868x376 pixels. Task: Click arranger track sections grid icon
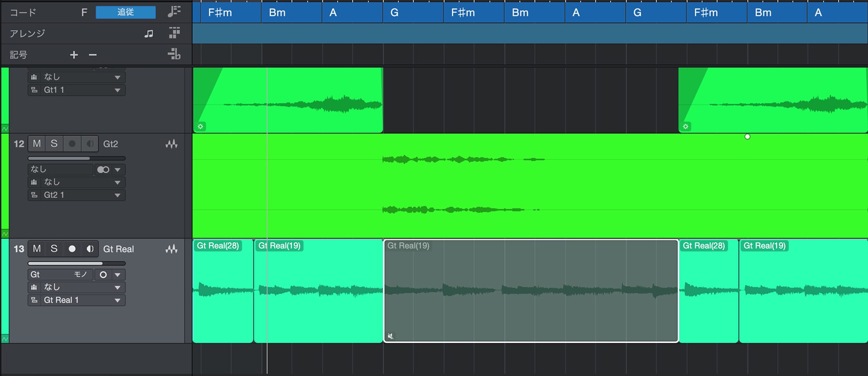(x=174, y=33)
